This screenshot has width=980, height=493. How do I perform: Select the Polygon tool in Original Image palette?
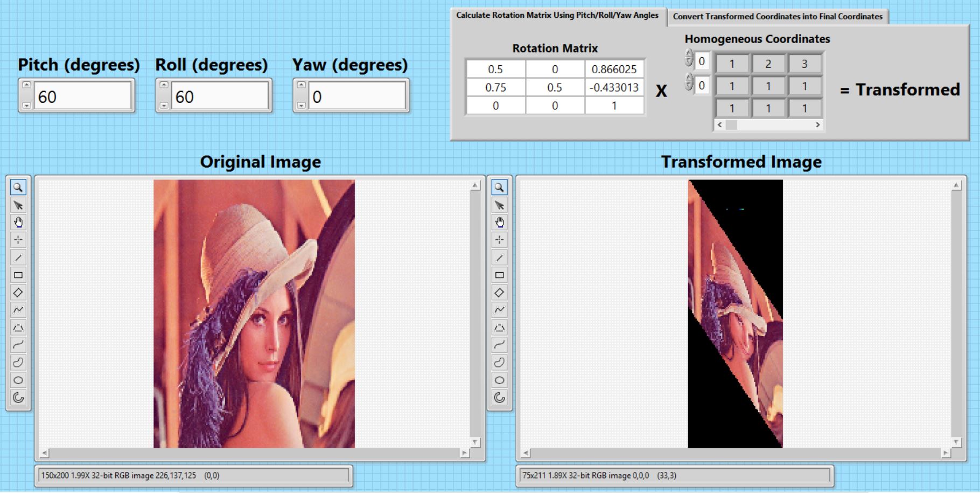(x=18, y=328)
